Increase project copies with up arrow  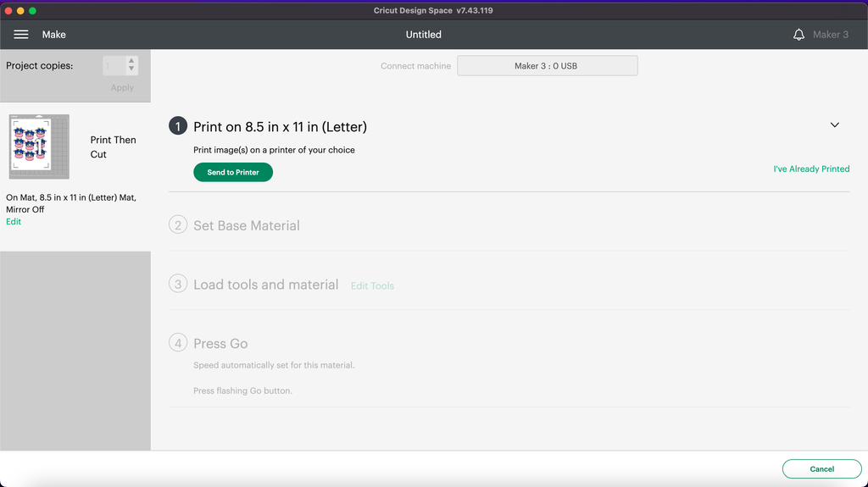(x=131, y=62)
